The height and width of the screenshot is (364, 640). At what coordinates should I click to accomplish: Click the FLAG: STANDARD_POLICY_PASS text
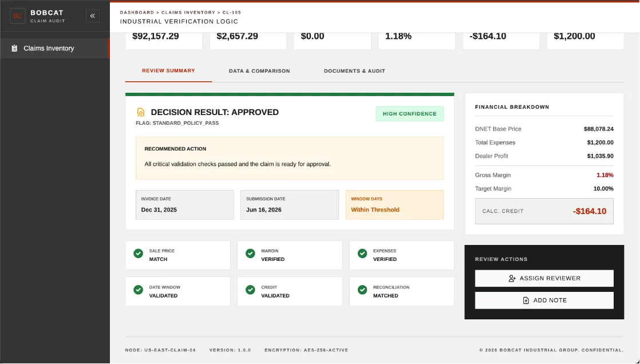(177, 123)
